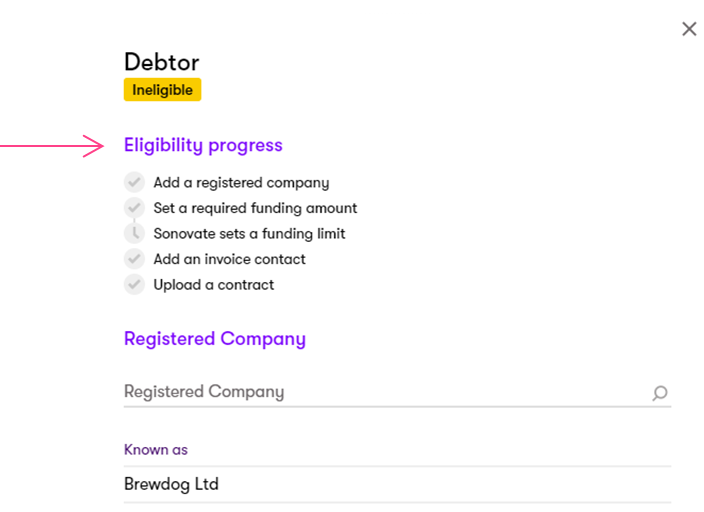Screen dimensions: 704x512
Task: Click the check icon beside Set a required funding amount
Action: [134, 208]
